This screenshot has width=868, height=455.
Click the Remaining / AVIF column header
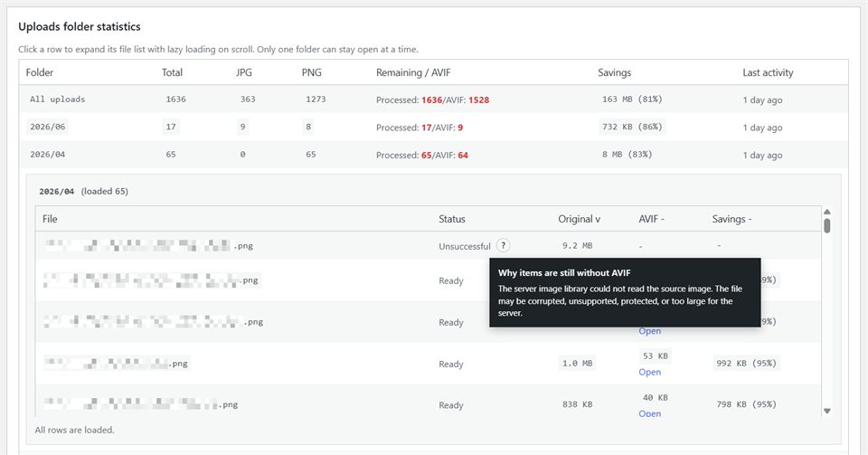[x=413, y=72]
